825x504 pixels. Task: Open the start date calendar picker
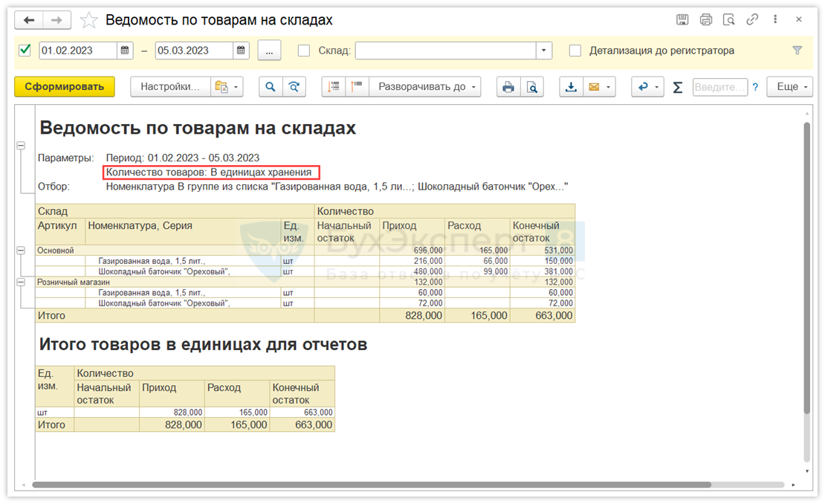126,51
